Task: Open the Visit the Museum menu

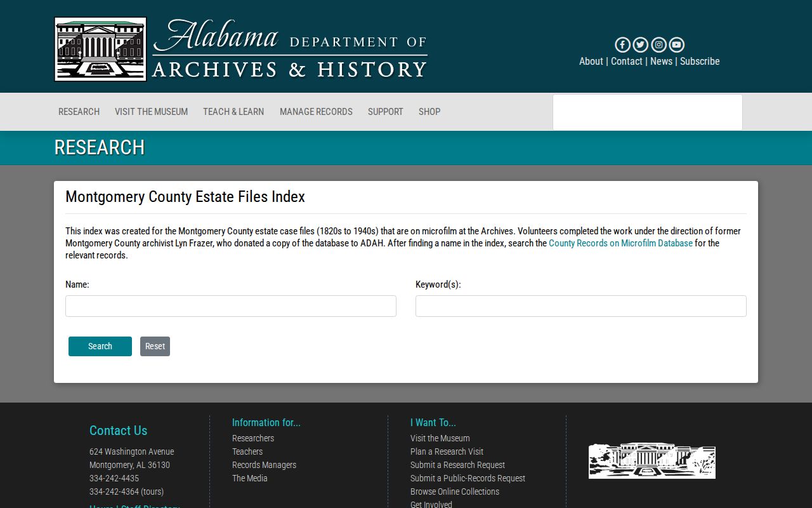Action: click(151, 112)
